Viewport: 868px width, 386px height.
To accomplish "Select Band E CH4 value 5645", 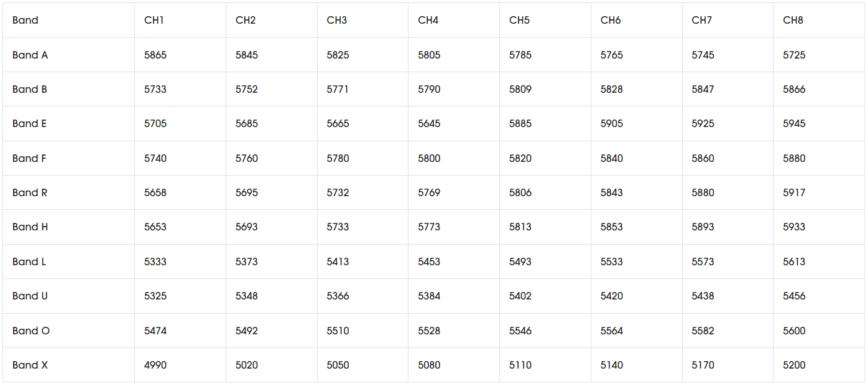I will pos(429,123).
